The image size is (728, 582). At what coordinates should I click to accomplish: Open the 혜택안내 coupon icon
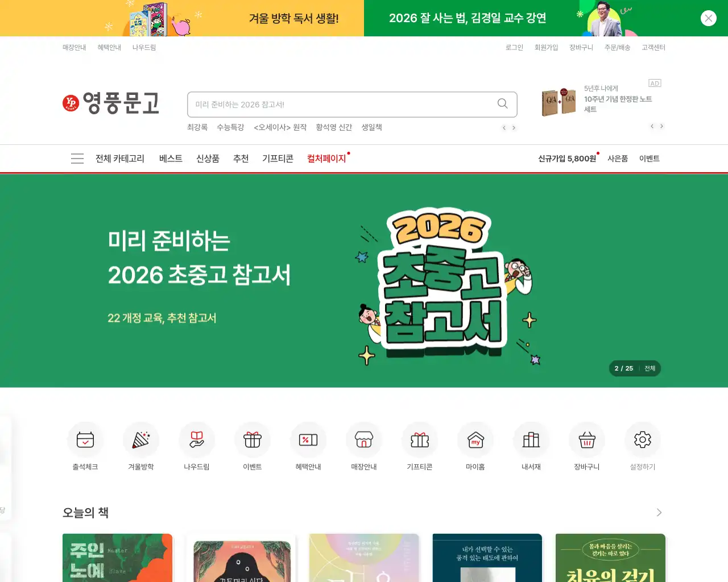click(308, 439)
